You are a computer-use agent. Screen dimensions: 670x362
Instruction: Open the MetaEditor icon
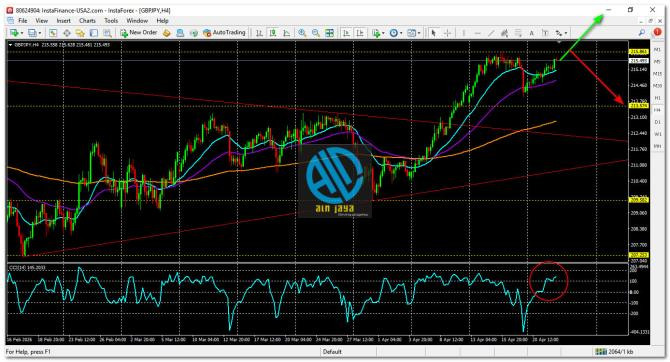(167, 33)
